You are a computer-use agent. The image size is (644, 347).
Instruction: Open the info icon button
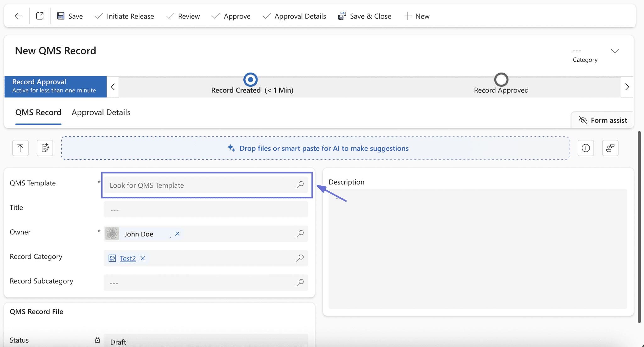point(586,148)
